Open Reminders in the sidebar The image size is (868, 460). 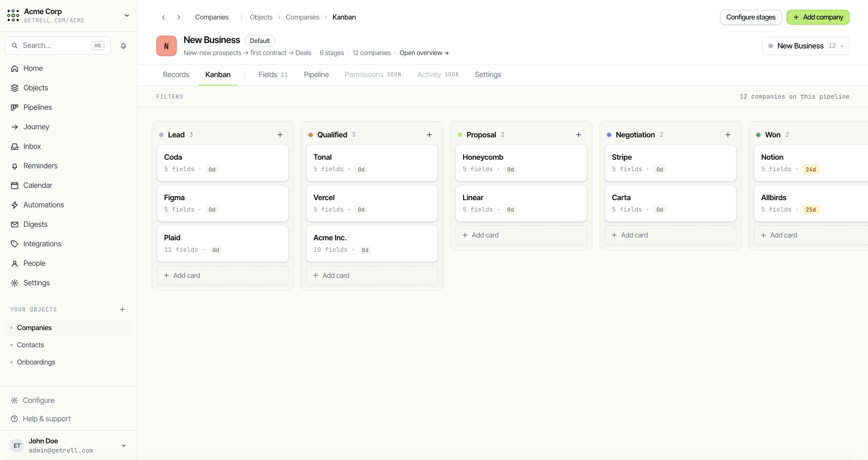(69, 166)
